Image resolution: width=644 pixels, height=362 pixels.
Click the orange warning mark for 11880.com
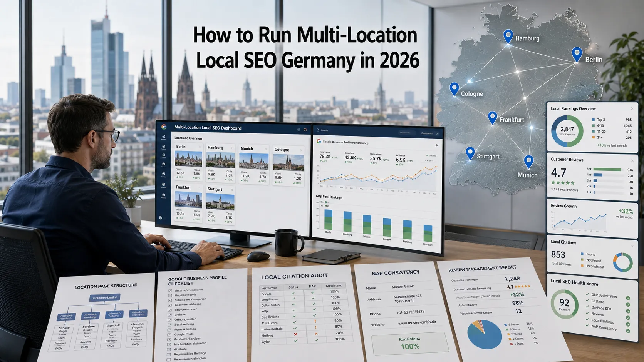pyautogui.click(x=315, y=321)
